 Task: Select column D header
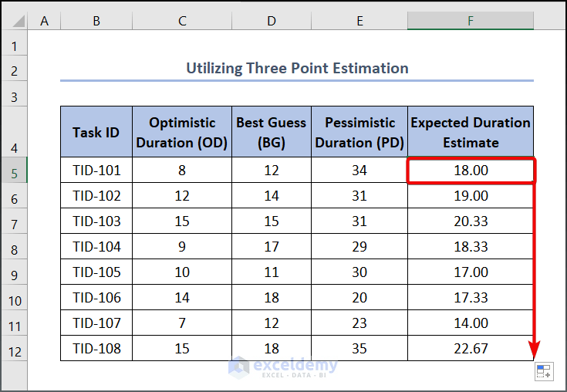tap(272, 21)
